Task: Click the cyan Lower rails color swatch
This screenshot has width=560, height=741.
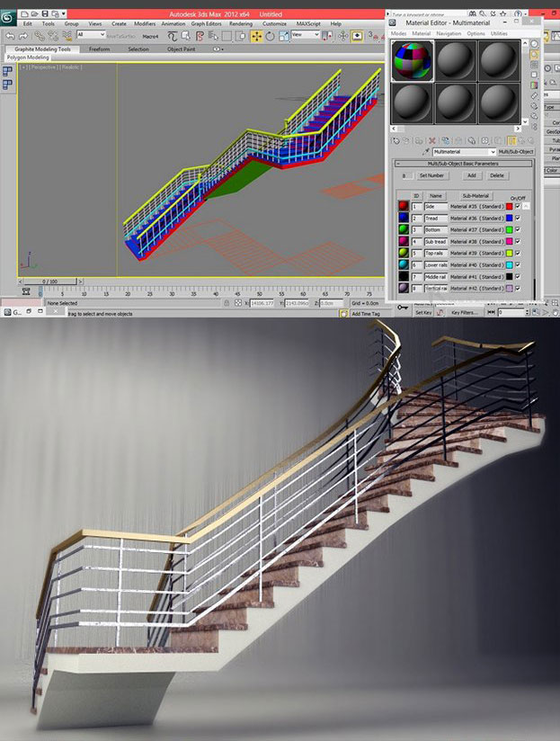Action: [509, 265]
